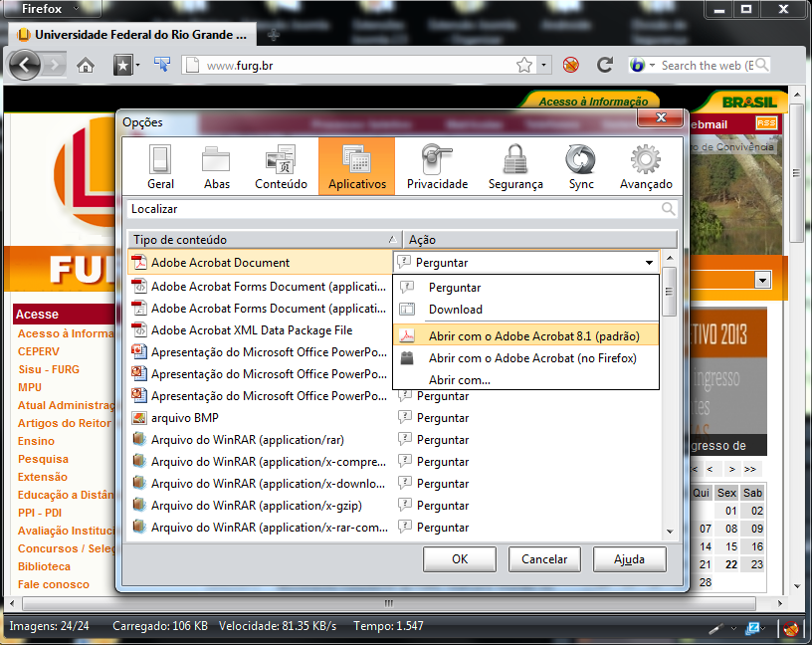Click the red blocker icon beside the address bar
812x645 pixels.
[570, 66]
